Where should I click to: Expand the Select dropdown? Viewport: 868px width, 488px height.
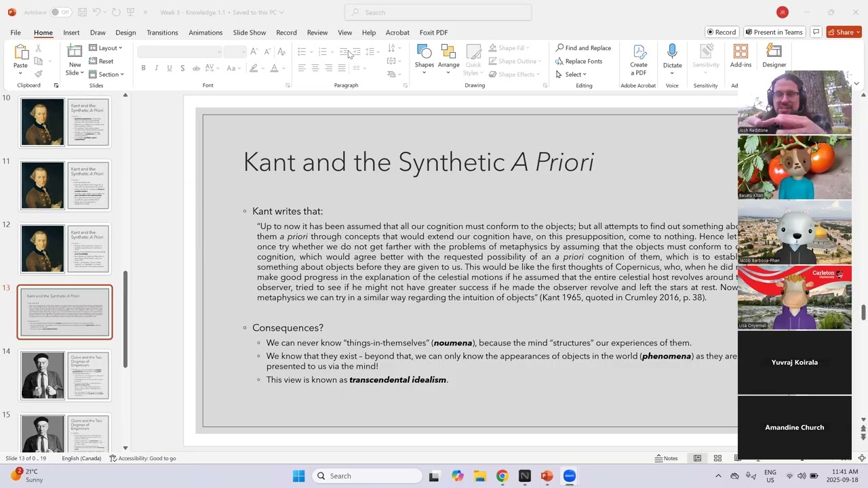tap(570, 75)
